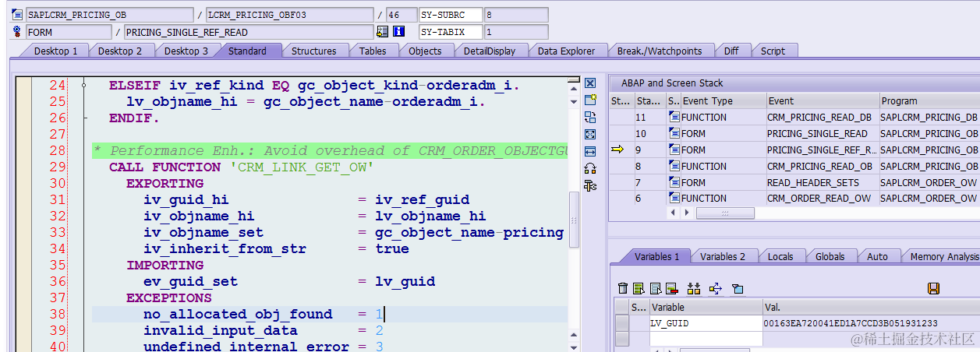Image resolution: width=980 pixels, height=352 pixels.
Task: Click the trash icon in Variables 1 toolbar
Action: coord(622,288)
